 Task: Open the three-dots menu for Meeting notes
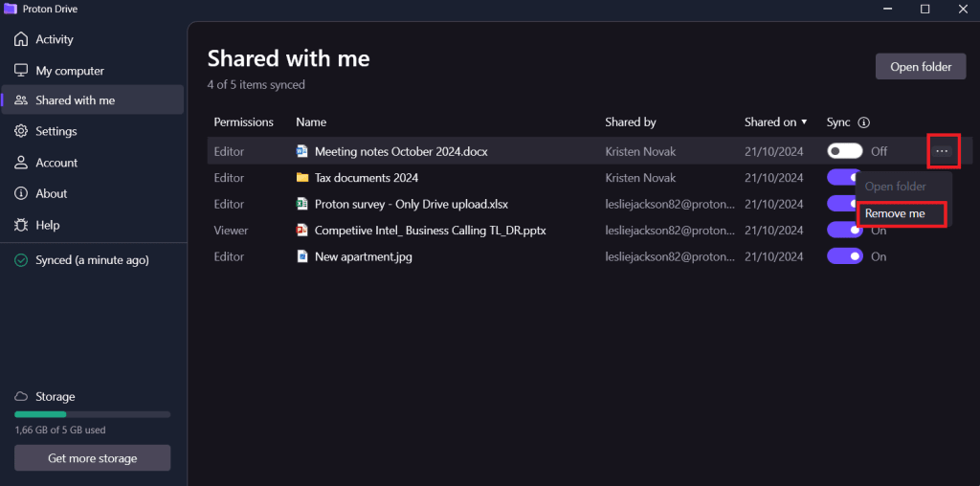tap(942, 151)
